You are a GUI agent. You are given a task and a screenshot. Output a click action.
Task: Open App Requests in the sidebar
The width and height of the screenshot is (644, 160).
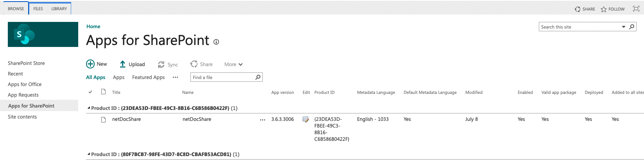[x=23, y=95]
